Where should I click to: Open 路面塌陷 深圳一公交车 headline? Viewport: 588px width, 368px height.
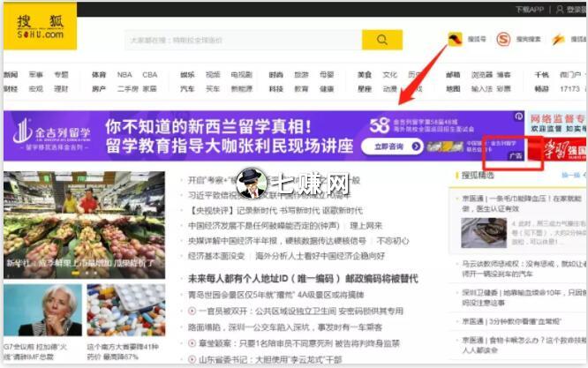(285, 327)
